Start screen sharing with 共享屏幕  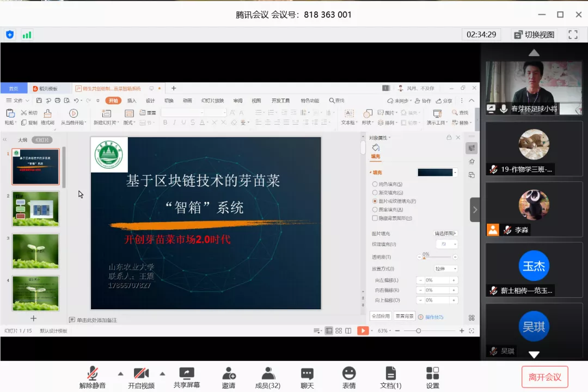(187, 373)
